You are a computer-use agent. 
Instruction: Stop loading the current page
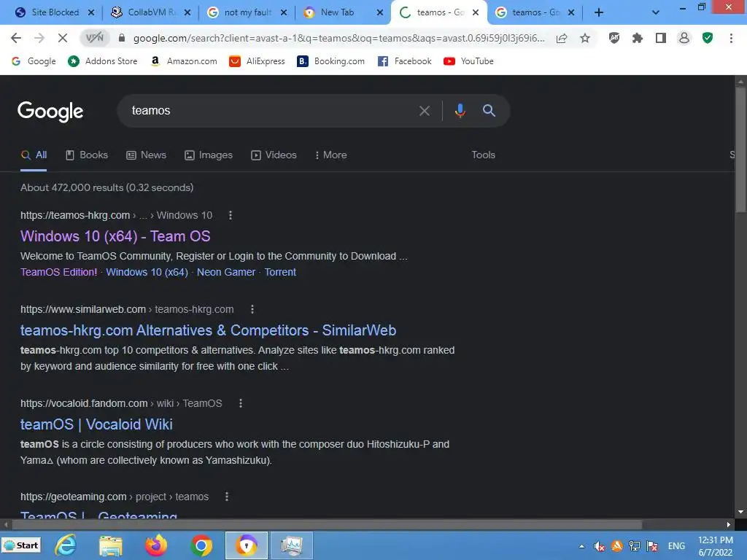[63, 38]
